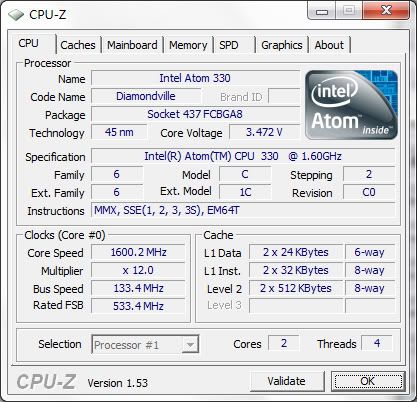Show the Graphics tab

(282, 45)
